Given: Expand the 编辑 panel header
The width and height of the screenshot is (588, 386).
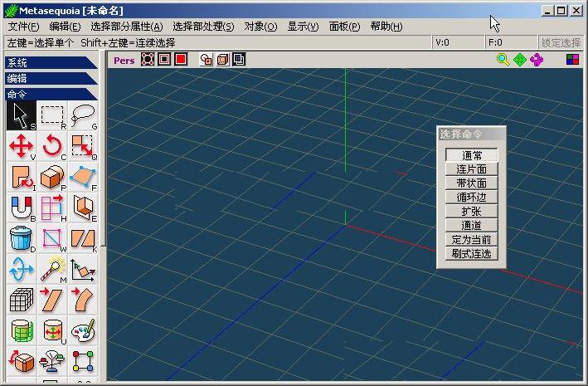Looking at the screenshot, I should (51, 79).
